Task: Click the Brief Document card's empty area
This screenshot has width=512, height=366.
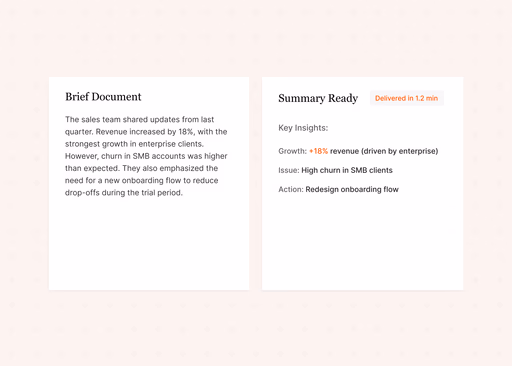Action: tap(149, 243)
